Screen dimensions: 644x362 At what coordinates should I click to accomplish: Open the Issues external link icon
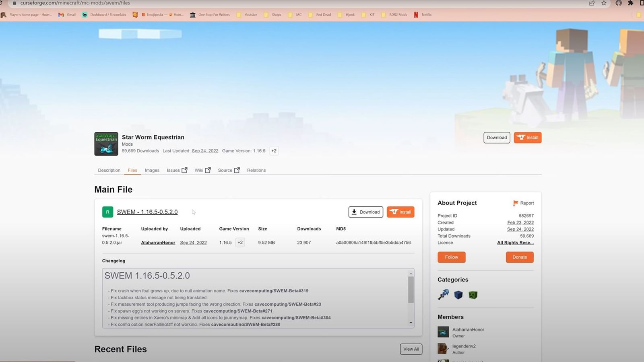[x=184, y=170]
